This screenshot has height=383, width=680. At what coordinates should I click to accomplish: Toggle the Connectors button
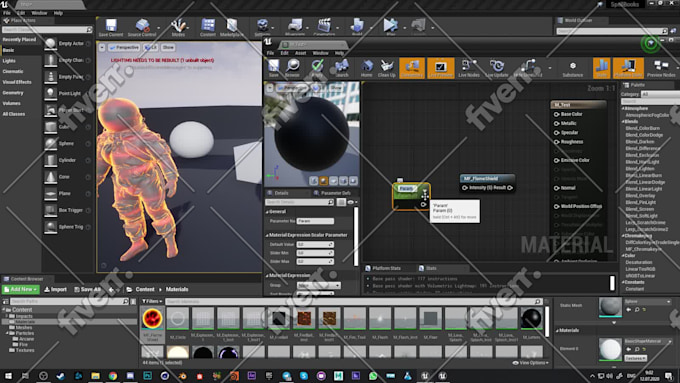tap(412, 69)
